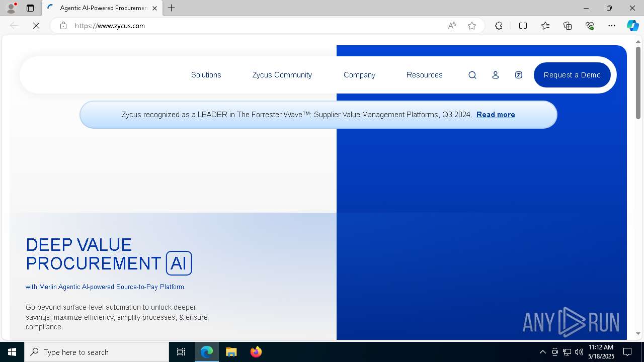Open Task View
Viewport: 644px width, 362px height.
tap(181, 352)
